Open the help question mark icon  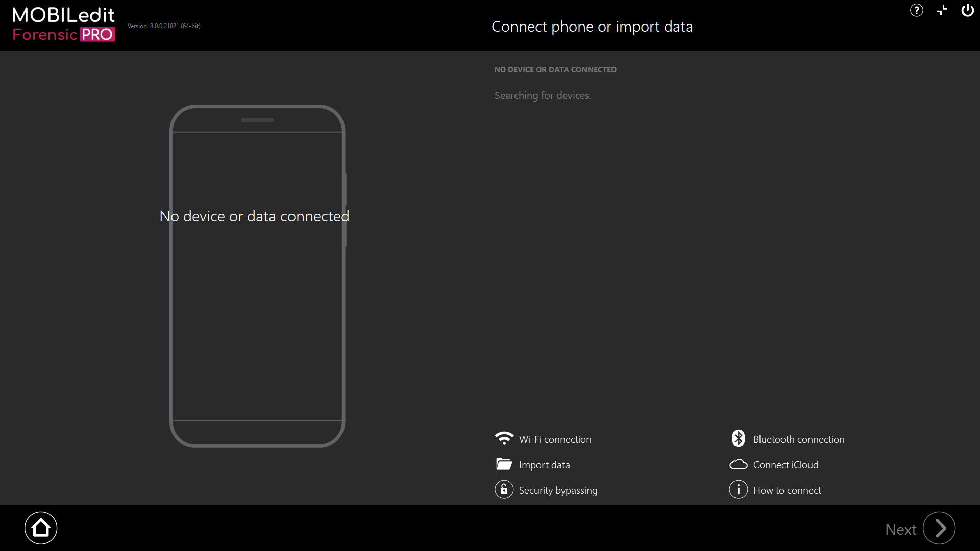point(917,10)
